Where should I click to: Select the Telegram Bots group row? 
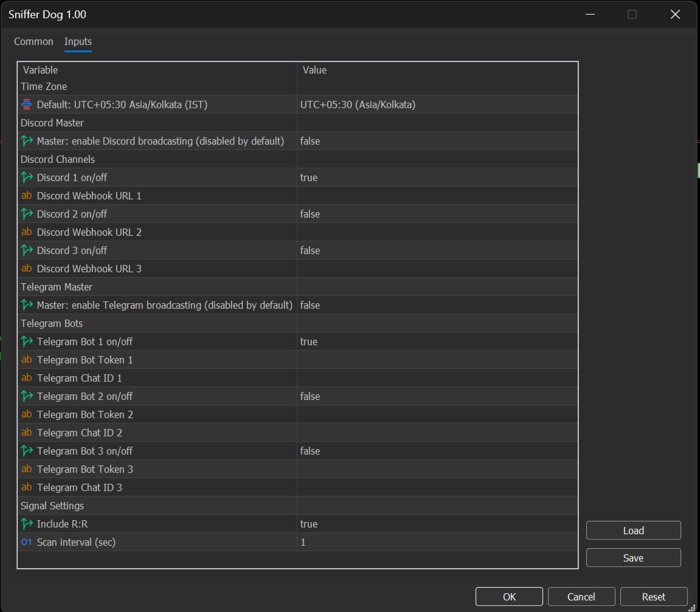pos(298,323)
